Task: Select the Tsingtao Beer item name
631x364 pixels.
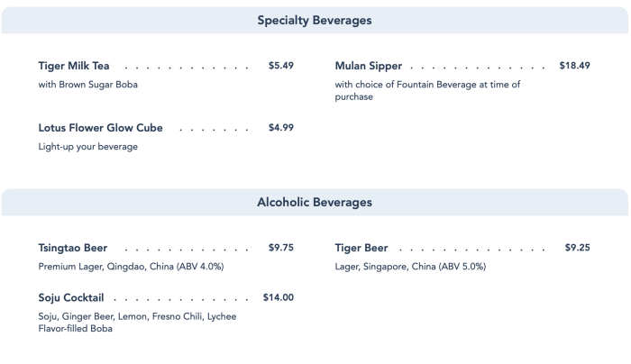Action: [x=72, y=248]
